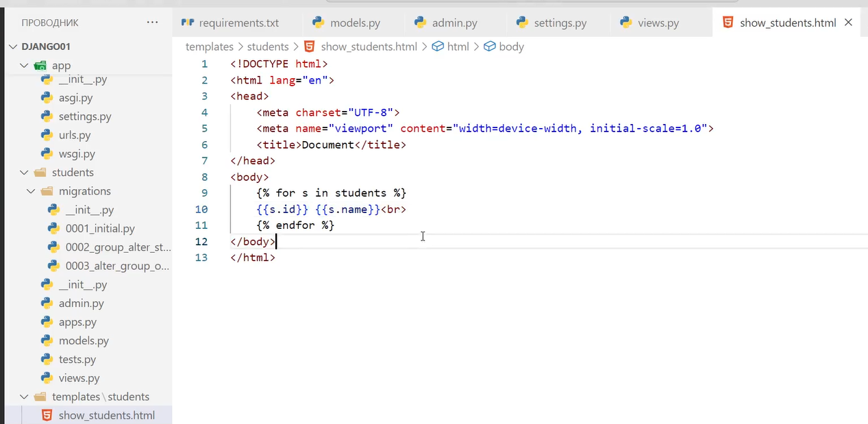Click the body symbol icon in breadcrumb
Screen dimensions: 868x424
(x=489, y=47)
